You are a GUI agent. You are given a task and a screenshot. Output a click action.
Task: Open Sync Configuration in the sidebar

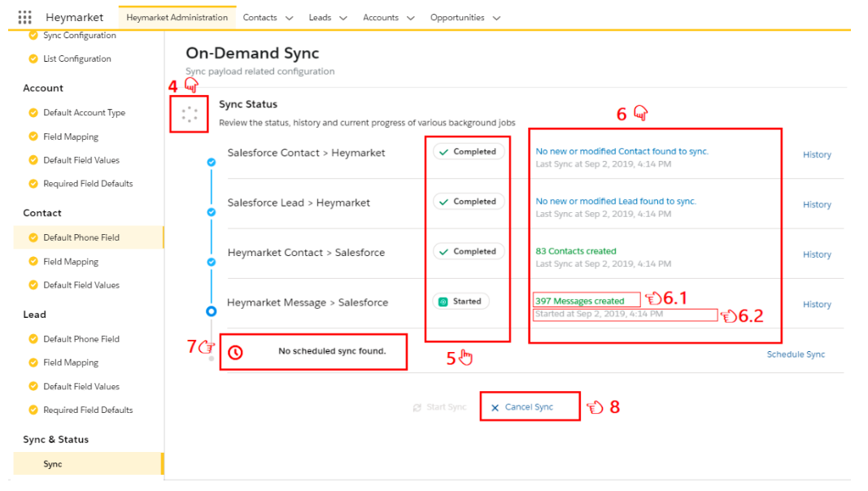[x=80, y=36]
